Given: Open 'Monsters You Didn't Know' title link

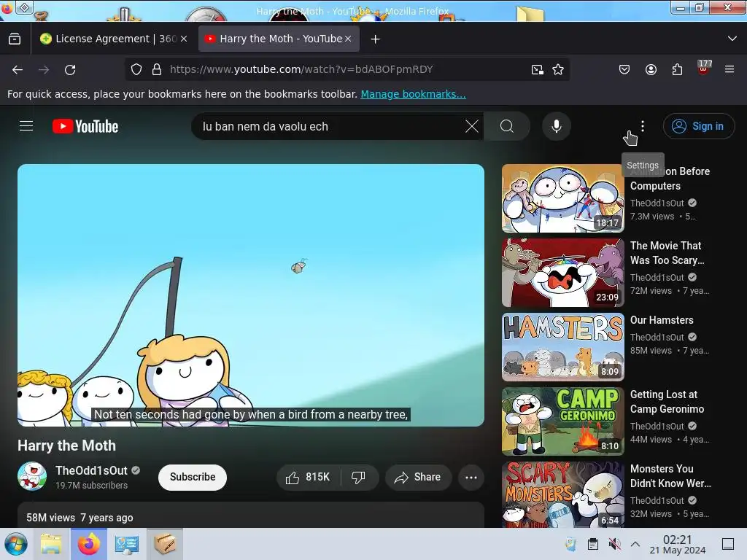Looking at the screenshot, I should tap(670, 475).
